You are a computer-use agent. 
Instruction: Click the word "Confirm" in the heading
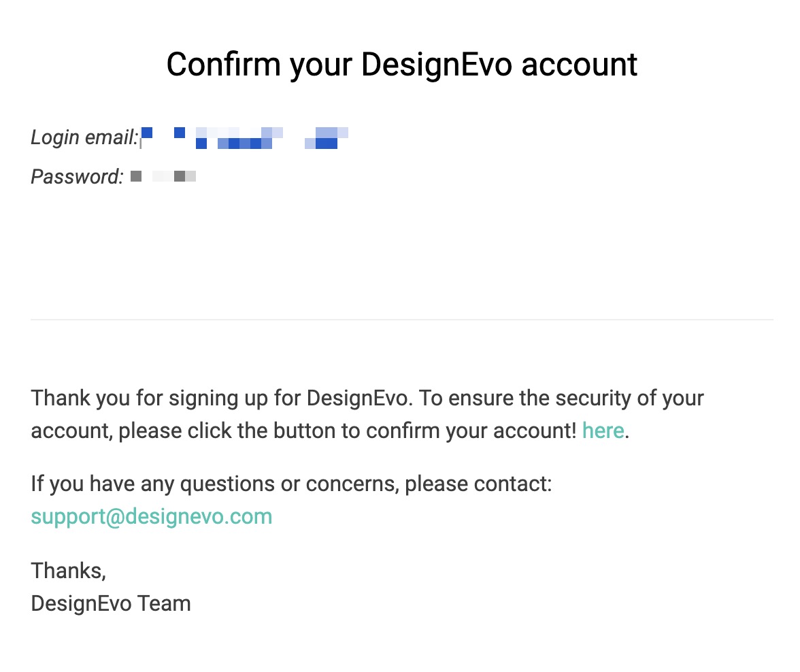223,65
